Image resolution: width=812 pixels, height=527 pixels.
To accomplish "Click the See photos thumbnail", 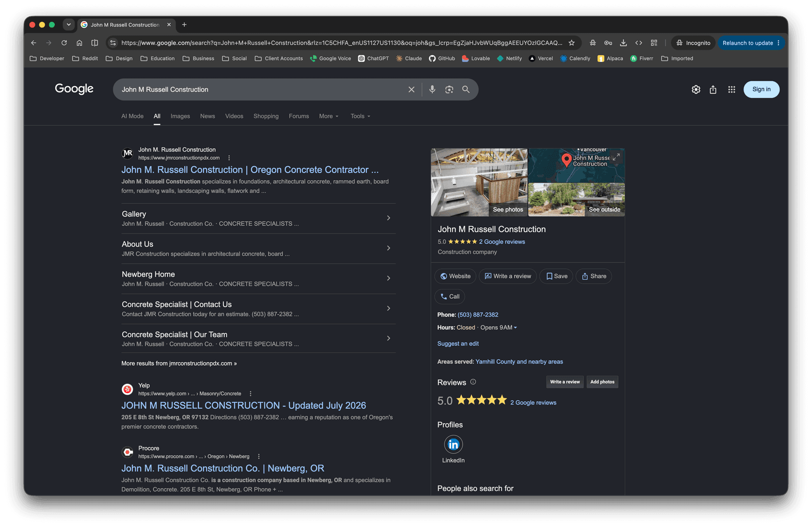I will point(480,183).
